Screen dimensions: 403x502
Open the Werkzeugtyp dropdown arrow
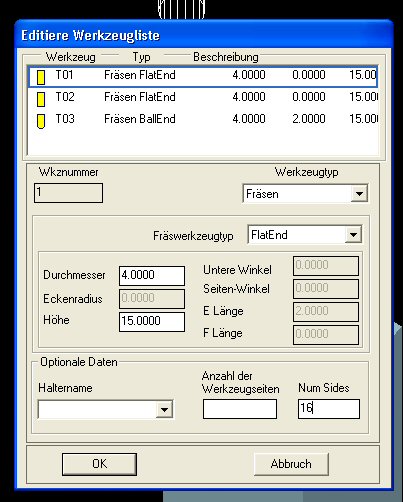359,194
